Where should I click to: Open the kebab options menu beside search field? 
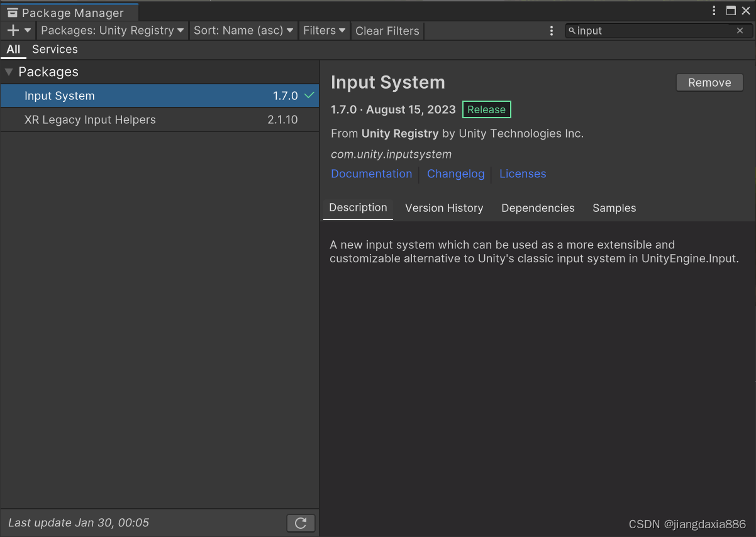(552, 30)
